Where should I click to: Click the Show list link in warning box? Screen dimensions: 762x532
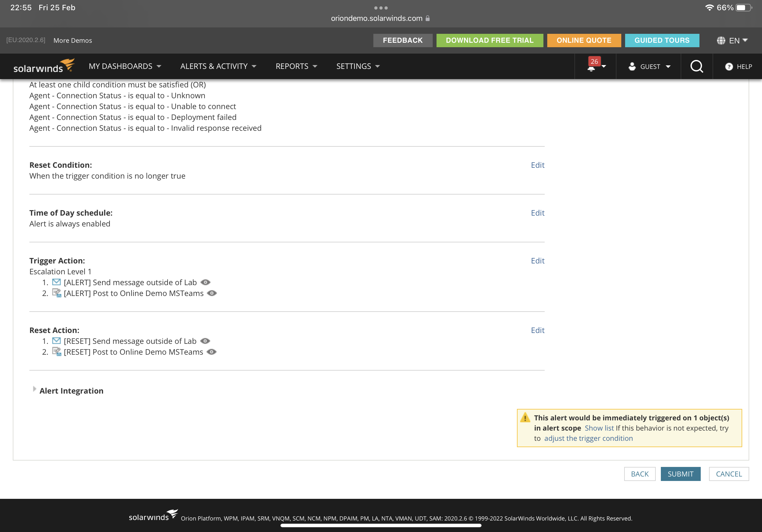(x=599, y=428)
